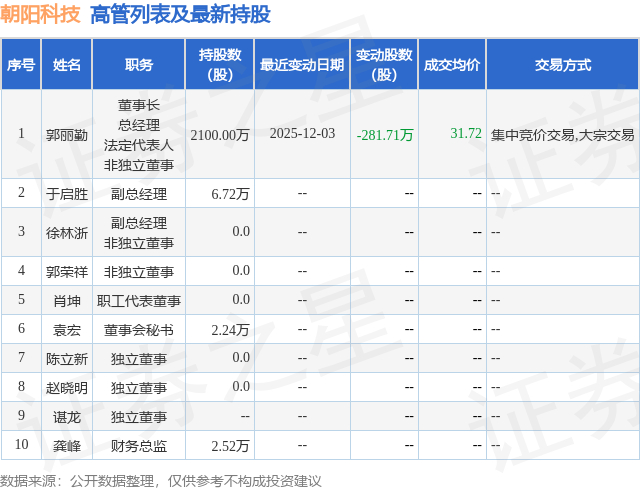Click 袁宏's 2.24万 shareholding
This screenshot has height=490, width=640.
pos(230,330)
